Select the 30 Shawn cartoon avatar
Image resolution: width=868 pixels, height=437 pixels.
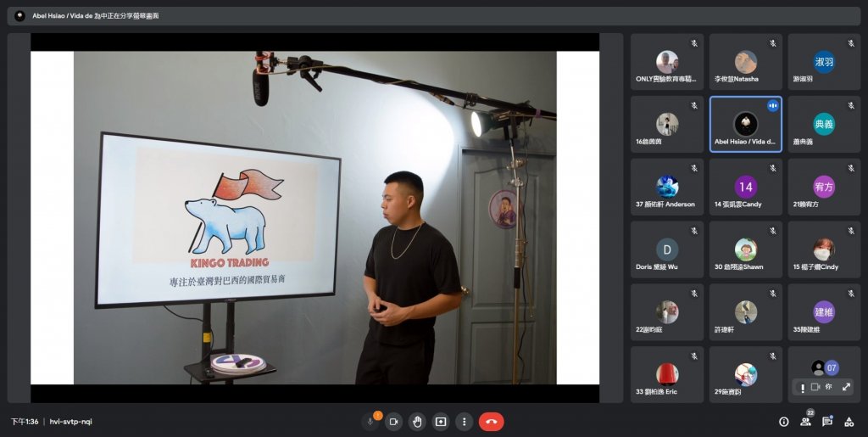coord(746,249)
